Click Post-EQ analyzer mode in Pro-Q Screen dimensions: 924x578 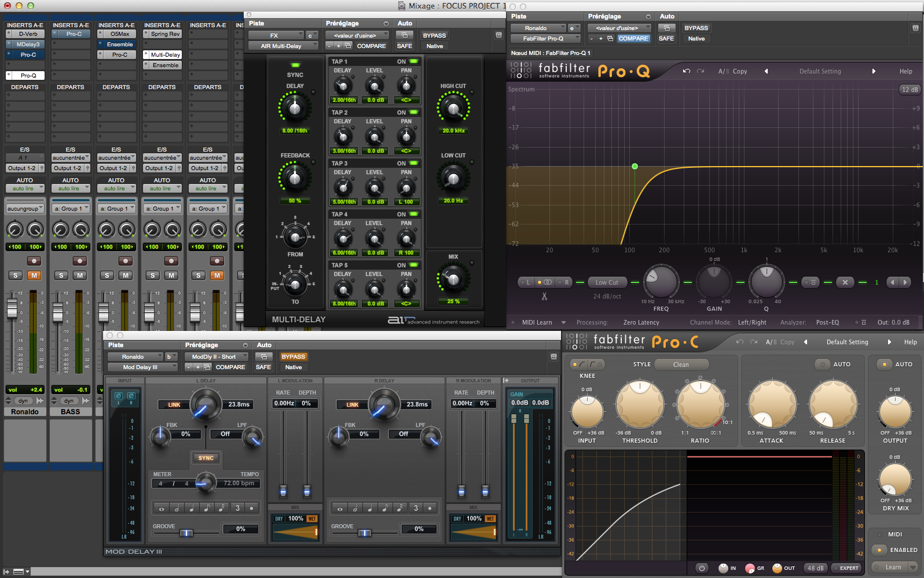pyautogui.click(x=827, y=323)
